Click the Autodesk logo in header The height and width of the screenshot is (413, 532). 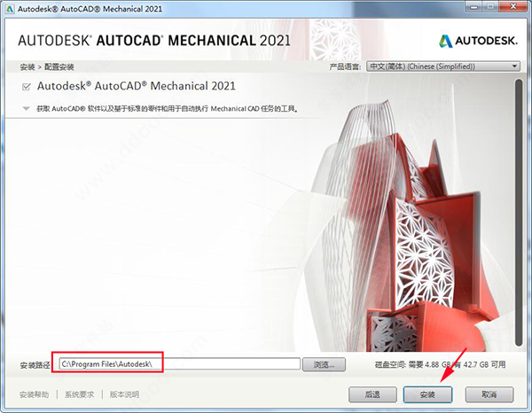pyautogui.click(x=478, y=41)
